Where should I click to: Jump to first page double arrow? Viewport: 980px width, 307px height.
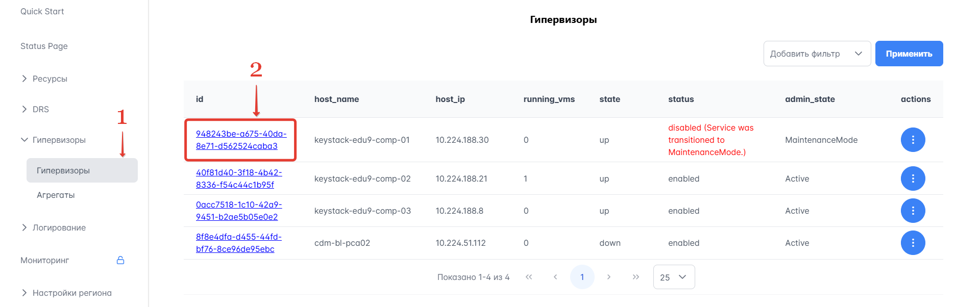pyautogui.click(x=529, y=277)
